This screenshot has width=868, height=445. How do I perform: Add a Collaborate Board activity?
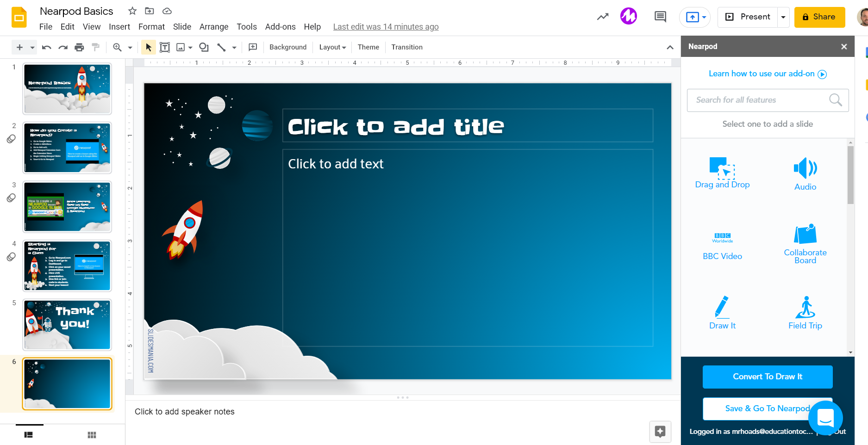pos(806,244)
